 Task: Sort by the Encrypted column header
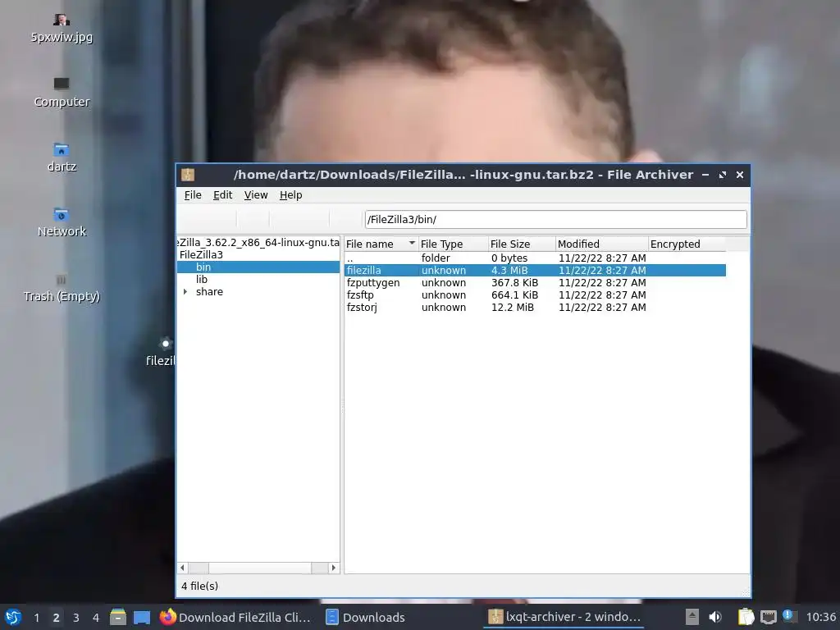(x=687, y=244)
